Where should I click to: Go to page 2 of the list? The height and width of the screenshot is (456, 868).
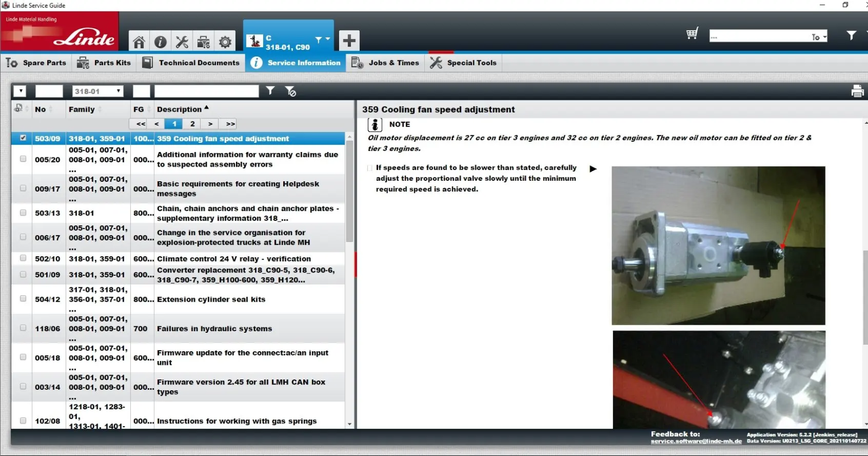(x=192, y=124)
